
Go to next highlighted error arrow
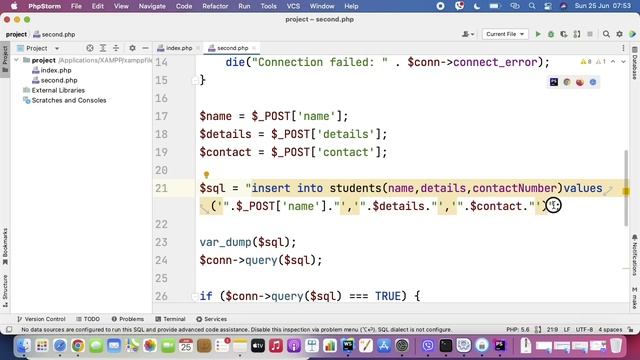(x=623, y=62)
